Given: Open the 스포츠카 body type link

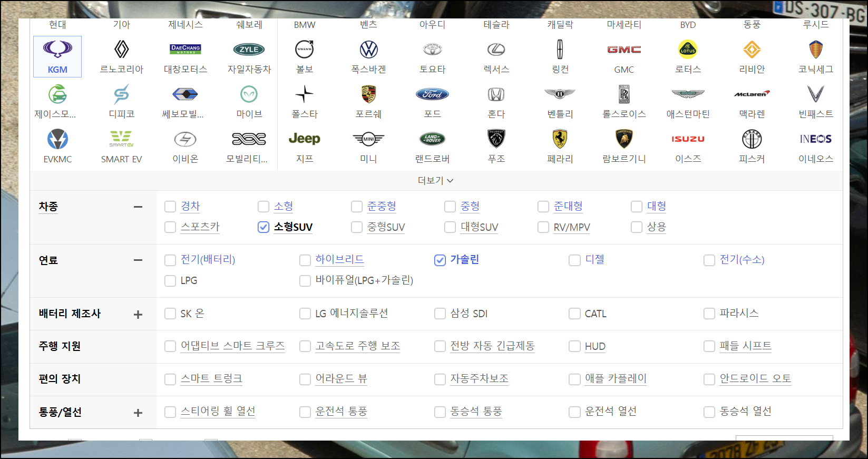Looking at the screenshot, I should point(200,227).
